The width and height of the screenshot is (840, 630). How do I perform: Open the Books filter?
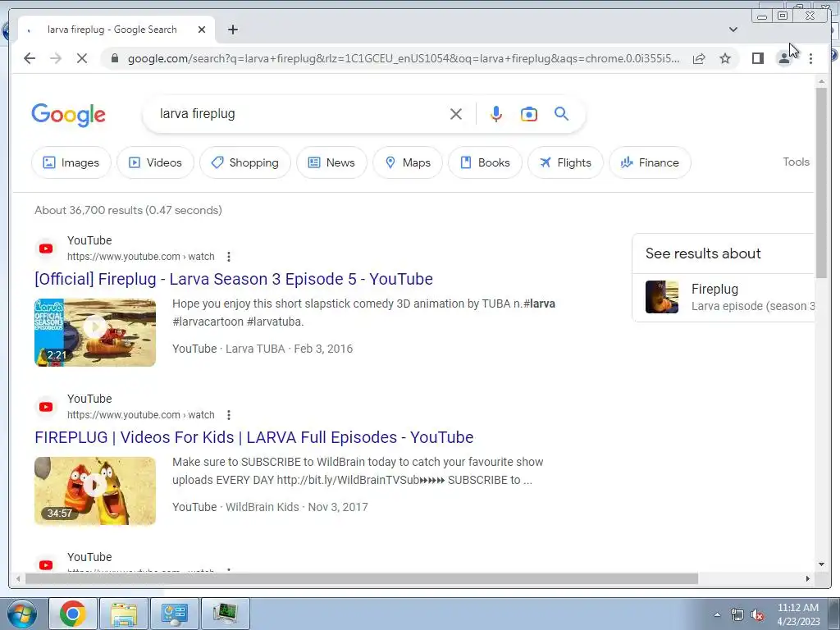[485, 162]
